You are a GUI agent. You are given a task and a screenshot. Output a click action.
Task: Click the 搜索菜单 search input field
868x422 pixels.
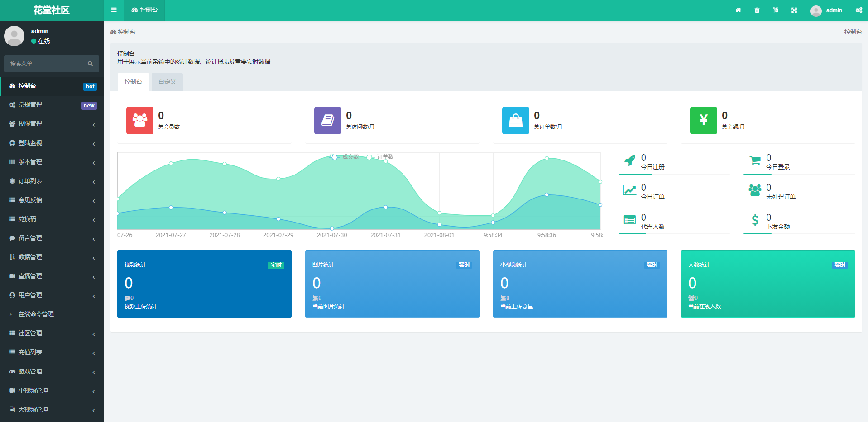[x=47, y=64]
